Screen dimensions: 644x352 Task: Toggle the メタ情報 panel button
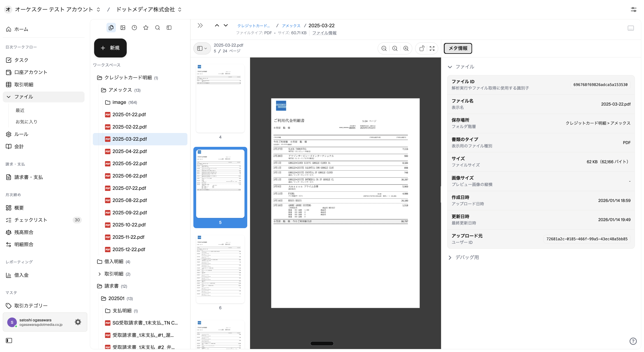tap(458, 48)
